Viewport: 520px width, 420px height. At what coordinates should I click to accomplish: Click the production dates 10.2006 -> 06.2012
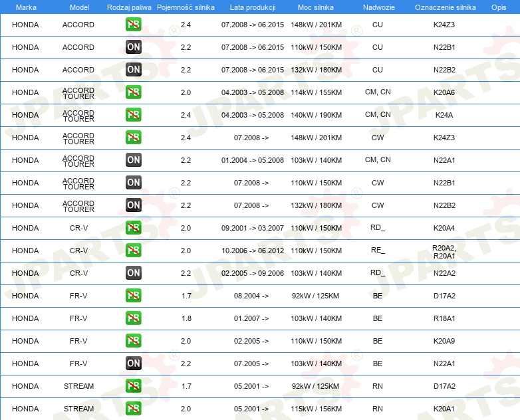[253, 251]
